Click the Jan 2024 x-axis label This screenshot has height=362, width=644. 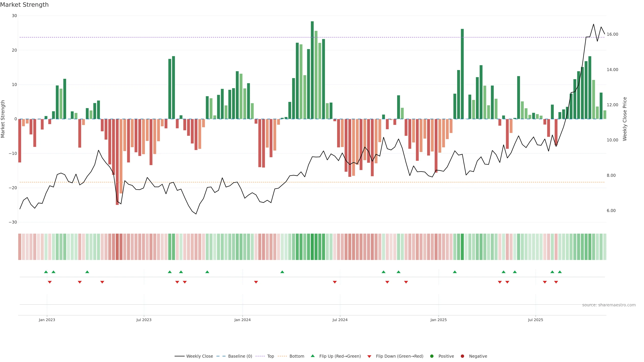coord(242,320)
